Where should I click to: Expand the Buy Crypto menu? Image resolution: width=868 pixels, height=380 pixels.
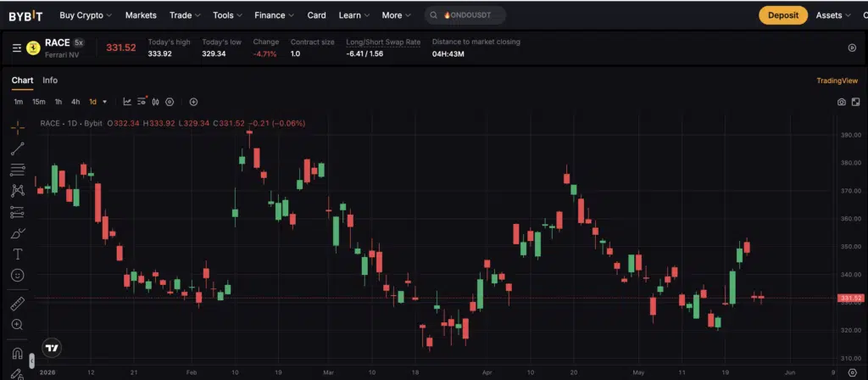click(86, 15)
